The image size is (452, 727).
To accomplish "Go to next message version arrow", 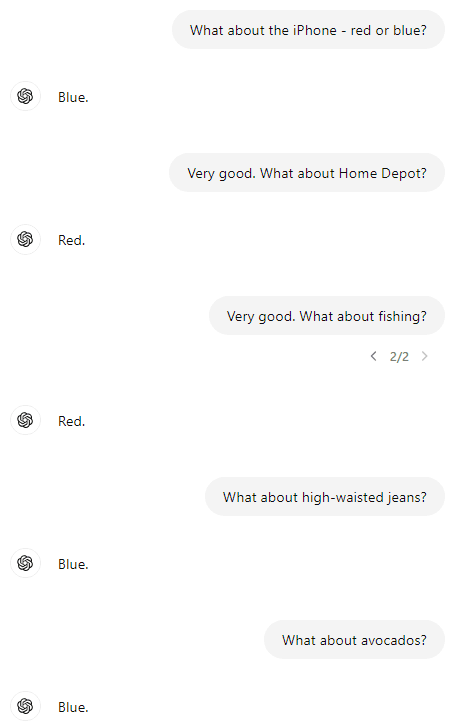I will coord(424,356).
